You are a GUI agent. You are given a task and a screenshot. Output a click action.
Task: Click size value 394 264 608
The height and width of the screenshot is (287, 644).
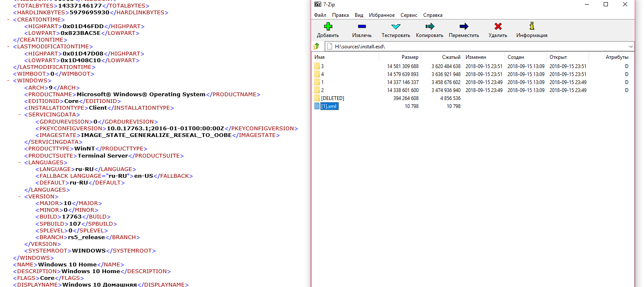tap(406, 98)
